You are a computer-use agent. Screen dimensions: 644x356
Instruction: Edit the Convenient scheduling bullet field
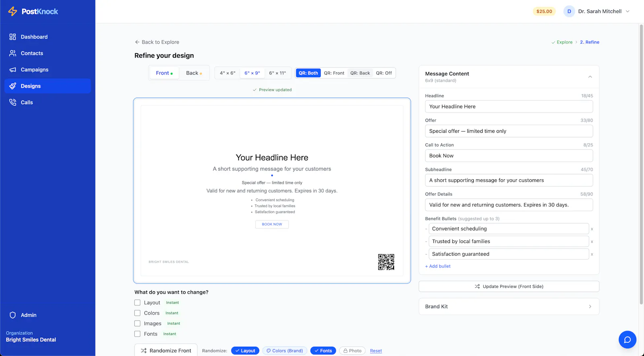tap(509, 229)
